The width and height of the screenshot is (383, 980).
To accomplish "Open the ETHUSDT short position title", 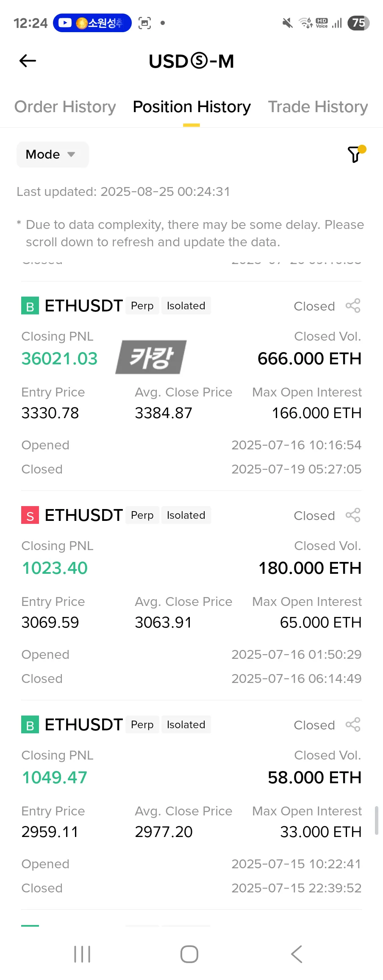I will tap(83, 515).
